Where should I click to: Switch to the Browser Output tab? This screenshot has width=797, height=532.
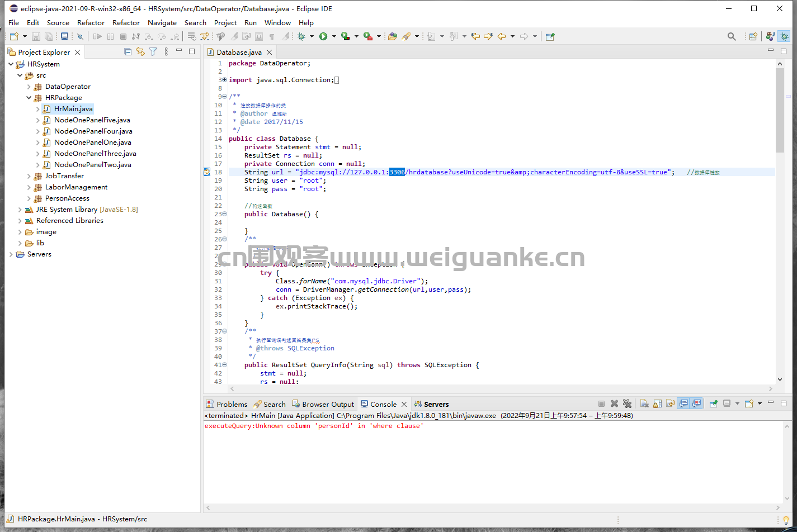tap(323, 404)
